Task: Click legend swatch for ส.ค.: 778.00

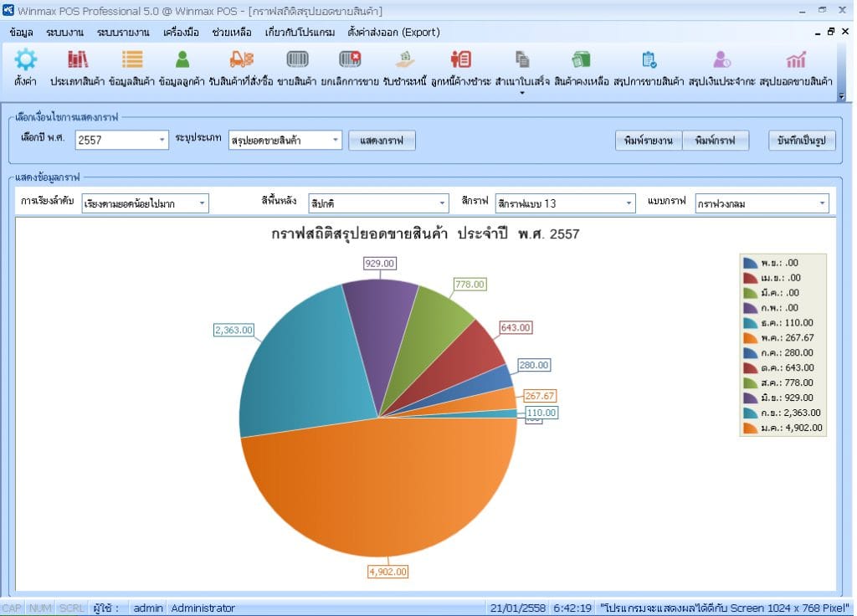Action: click(751, 383)
